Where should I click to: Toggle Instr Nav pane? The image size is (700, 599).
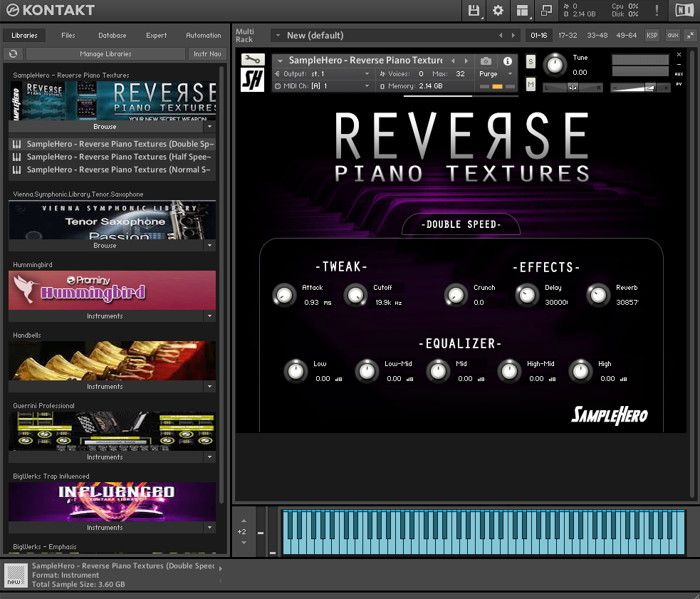coord(207,53)
